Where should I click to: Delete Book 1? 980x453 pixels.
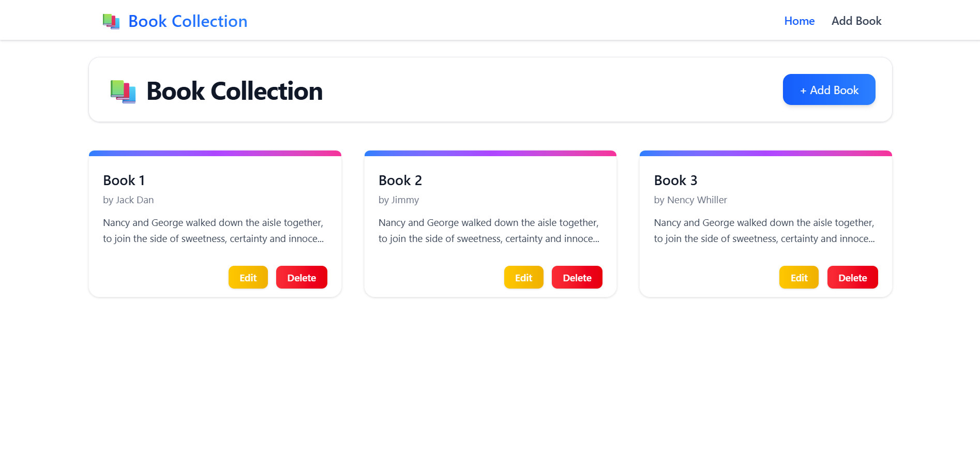[301, 277]
